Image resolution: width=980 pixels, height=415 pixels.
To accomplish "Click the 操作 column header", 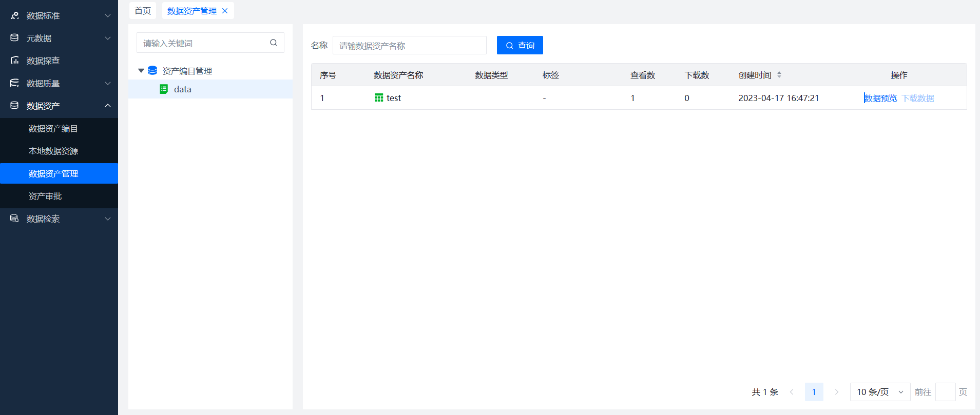I will [x=899, y=75].
